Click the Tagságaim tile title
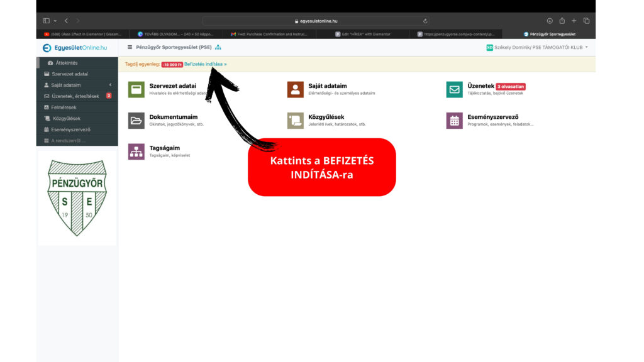This screenshot has height=362, width=644. tap(164, 148)
